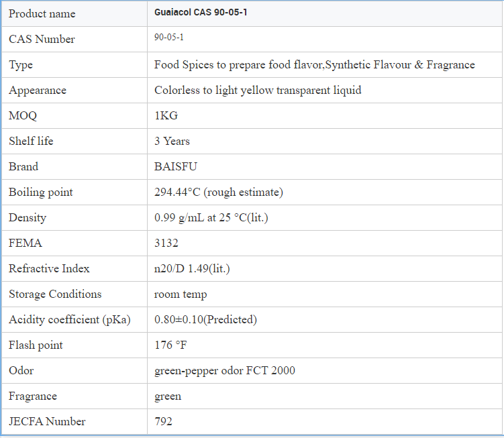Select the Storage Conditions row label
Image resolution: width=504 pixels, height=438 pixels.
coord(55,294)
